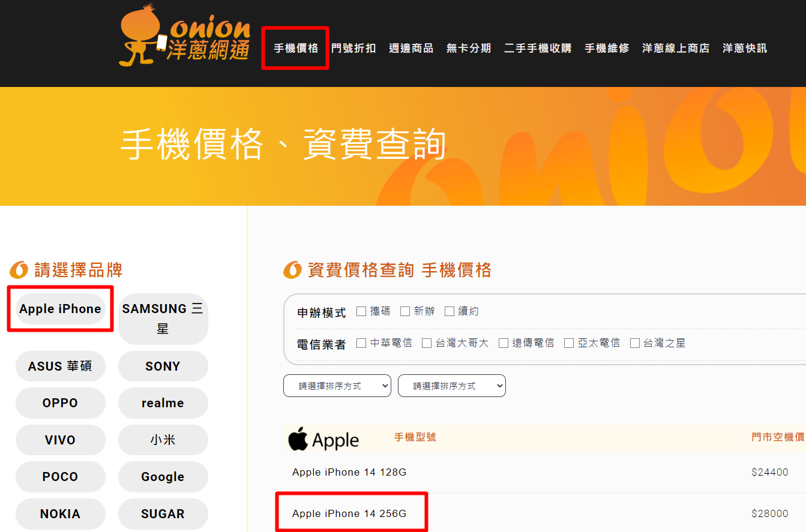Click the $28000 price
This screenshot has width=806, height=532.
coord(770,513)
